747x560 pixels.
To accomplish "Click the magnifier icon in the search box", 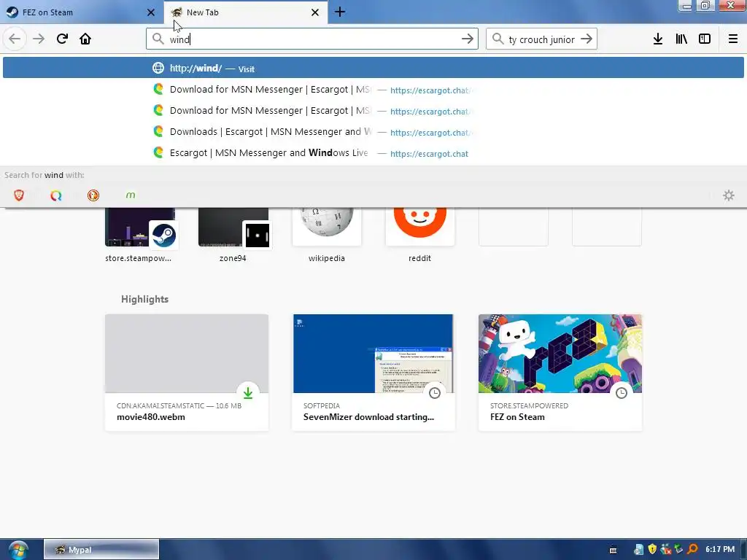I will pyautogui.click(x=498, y=39).
